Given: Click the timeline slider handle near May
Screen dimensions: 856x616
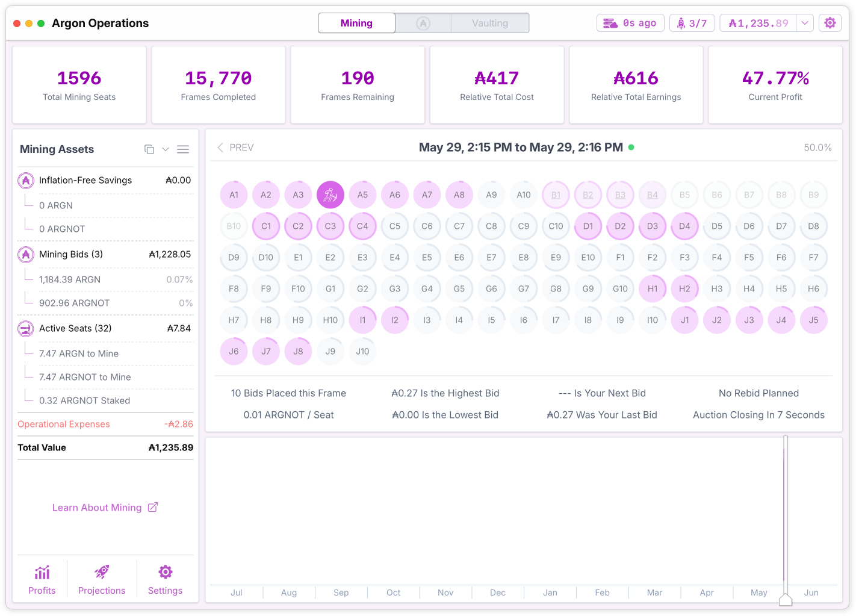Looking at the screenshot, I should point(786,599).
